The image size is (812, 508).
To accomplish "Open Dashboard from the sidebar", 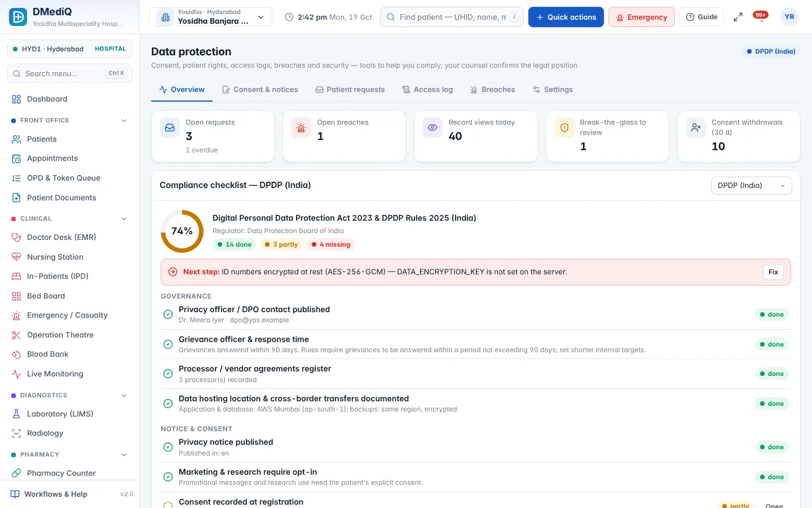I will coord(70,99).
